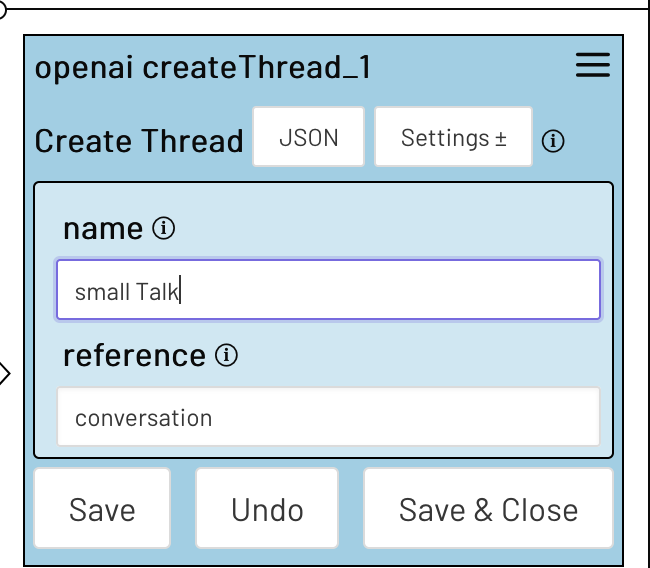The height and width of the screenshot is (568, 650).
Task: Click the Create Thread heading
Action: coord(139,141)
